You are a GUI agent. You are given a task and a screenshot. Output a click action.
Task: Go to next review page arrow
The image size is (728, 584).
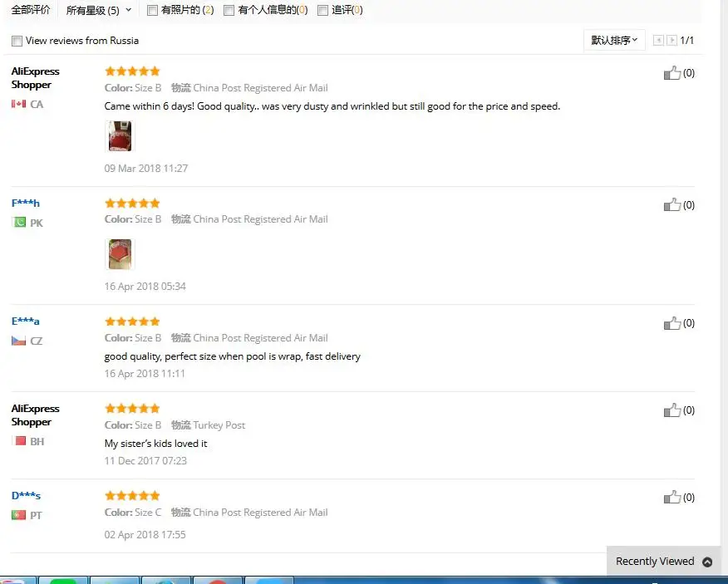point(671,41)
